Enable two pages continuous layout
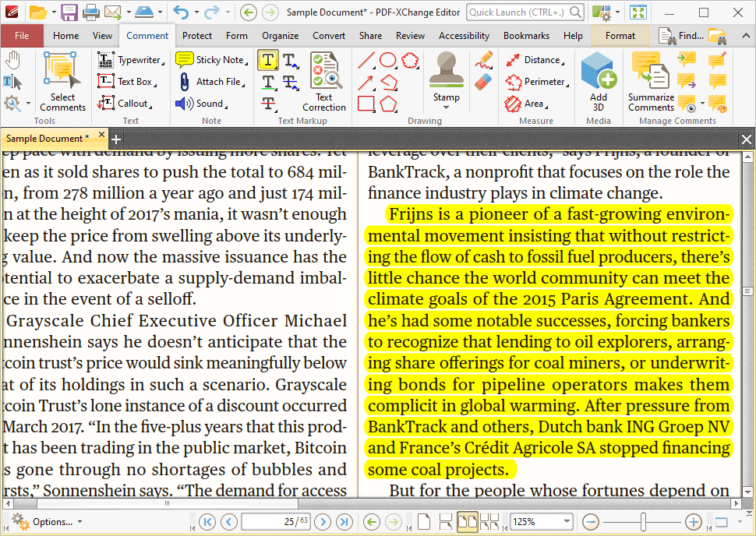 489,521
